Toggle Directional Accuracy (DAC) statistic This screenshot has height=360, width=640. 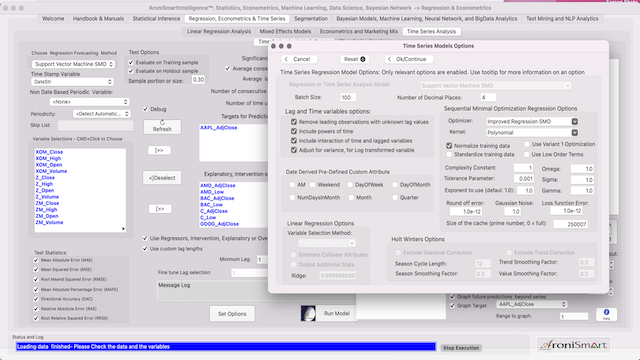[x=36, y=299]
